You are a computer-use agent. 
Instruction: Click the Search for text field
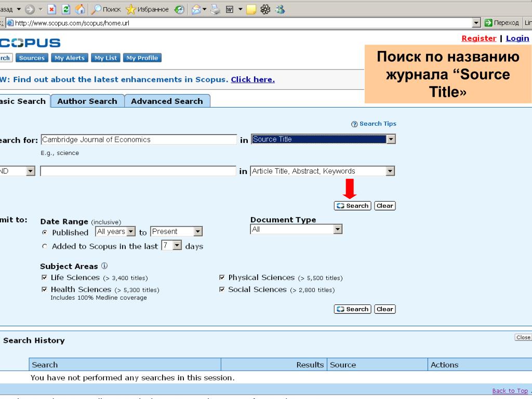tap(139, 139)
